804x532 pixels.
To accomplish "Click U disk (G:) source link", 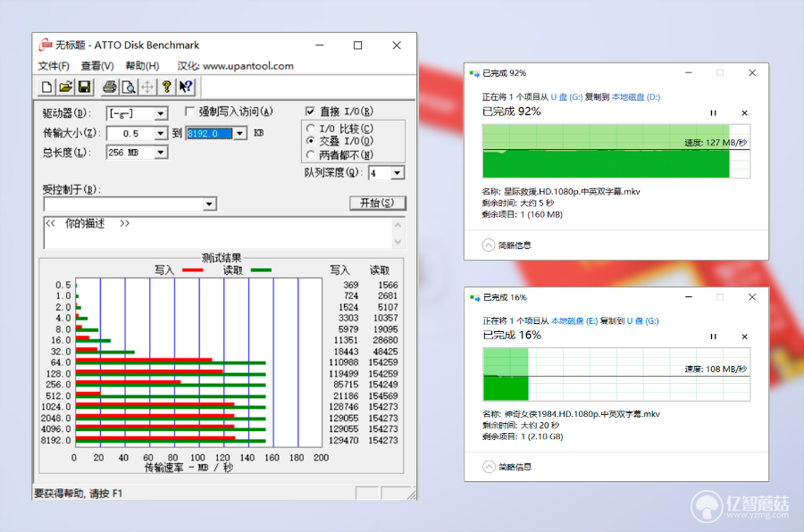I will [x=566, y=97].
